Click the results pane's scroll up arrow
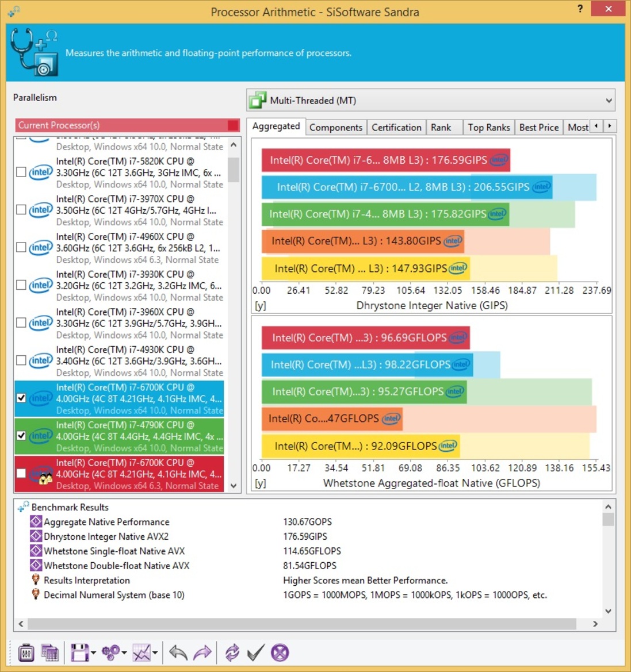This screenshot has width=631, height=672. point(608,507)
